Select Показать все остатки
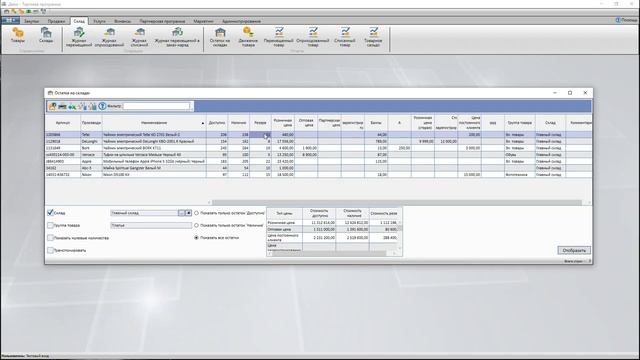 click(x=196, y=238)
